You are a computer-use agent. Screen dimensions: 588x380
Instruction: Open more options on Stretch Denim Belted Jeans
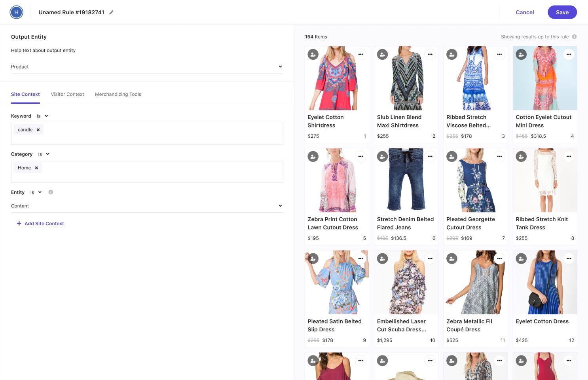430,156
